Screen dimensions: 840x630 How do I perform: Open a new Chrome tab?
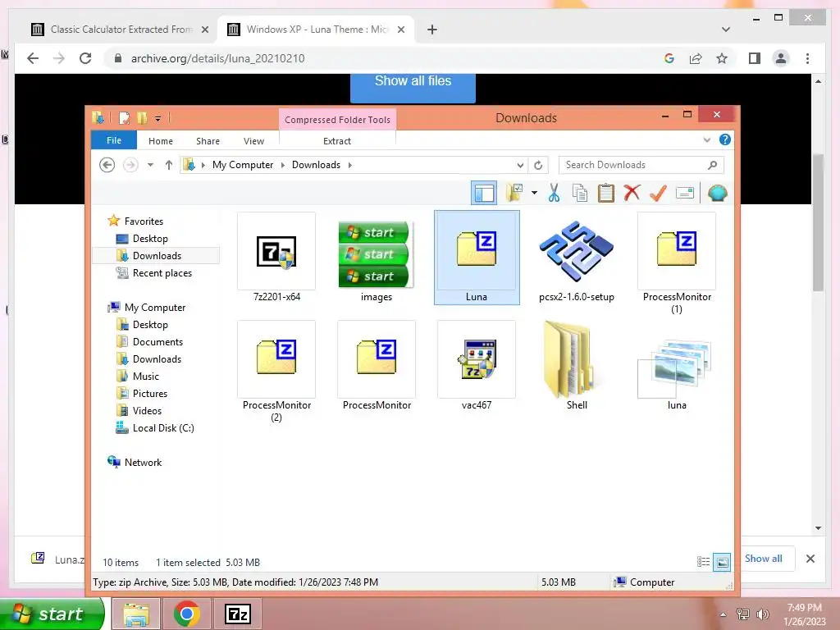(432, 30)
